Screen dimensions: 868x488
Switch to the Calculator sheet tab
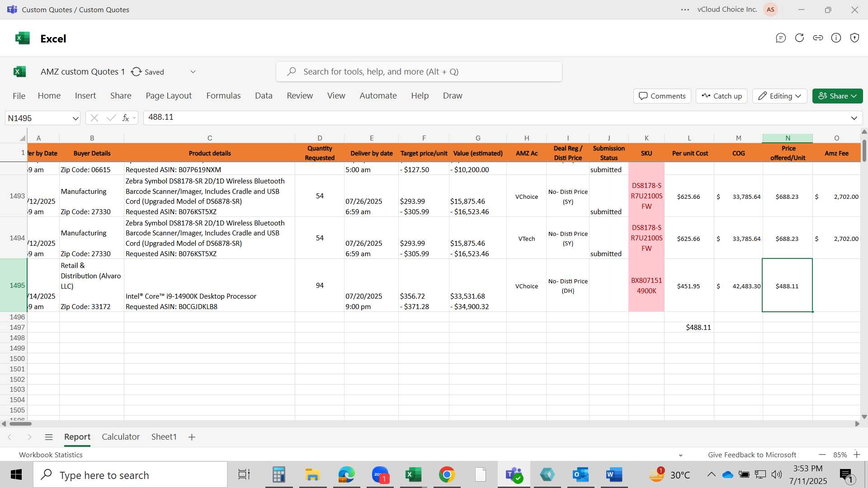(121, 437)
